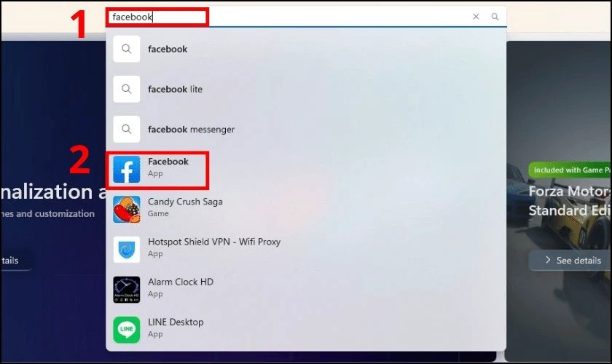The image size is (612, 364).
Task: Open LINE Desktop green icon
Action: tap(127, 330)
